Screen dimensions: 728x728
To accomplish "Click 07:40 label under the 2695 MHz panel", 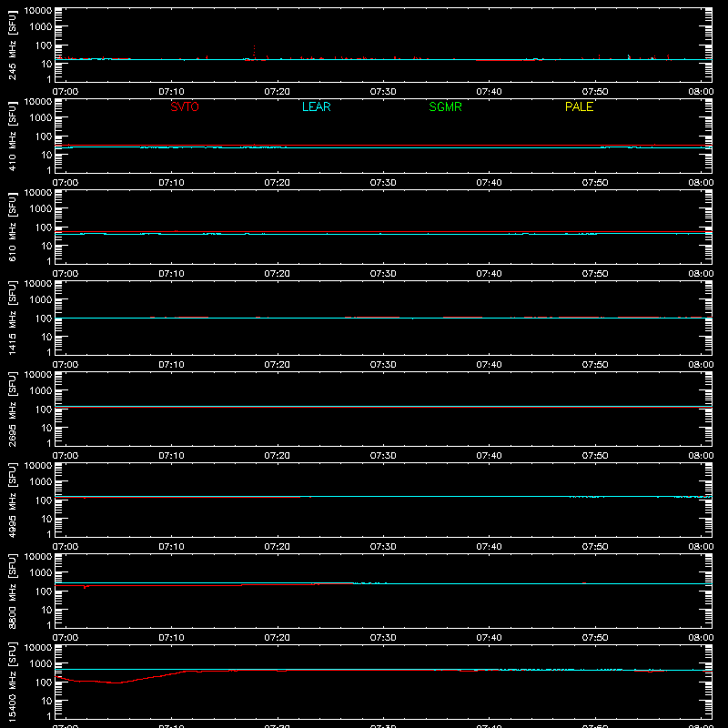I will point(489,456).
